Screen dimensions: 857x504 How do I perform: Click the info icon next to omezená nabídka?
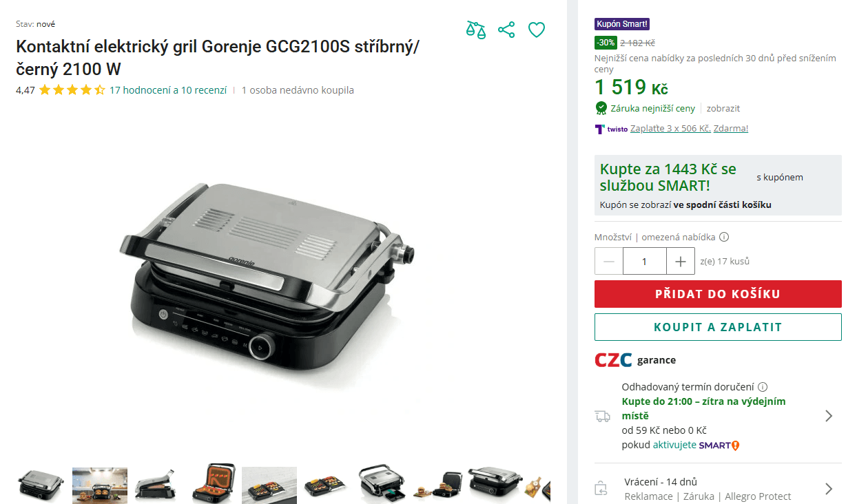pos(724,237)
